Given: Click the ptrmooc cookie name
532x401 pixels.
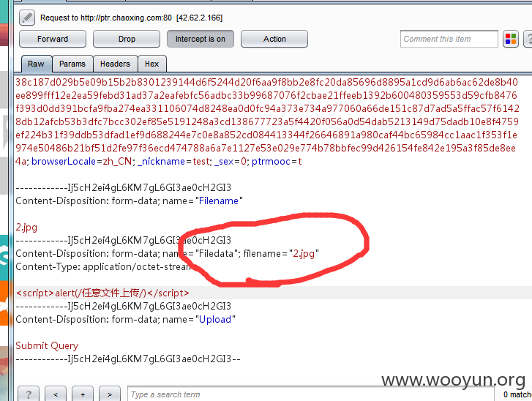Looking at the screenshot, I should (x=271, y=162).
